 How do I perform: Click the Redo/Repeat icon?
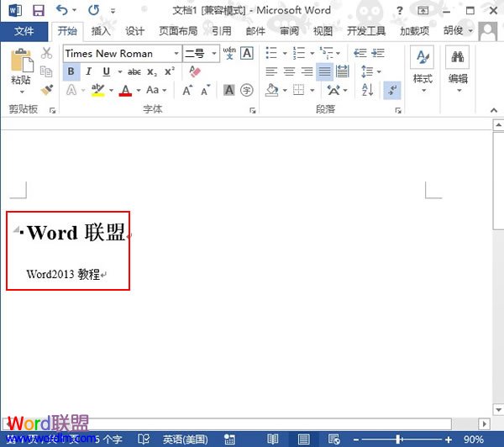click(94, 10)
